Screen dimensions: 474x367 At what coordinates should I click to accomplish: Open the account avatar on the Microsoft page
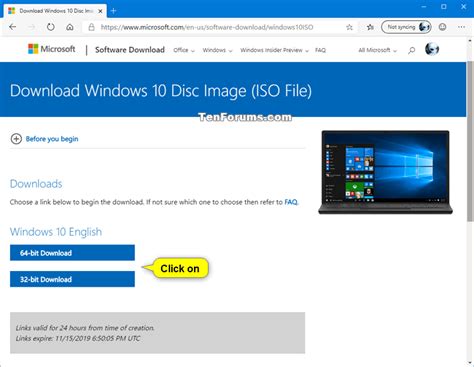(432, 49)
